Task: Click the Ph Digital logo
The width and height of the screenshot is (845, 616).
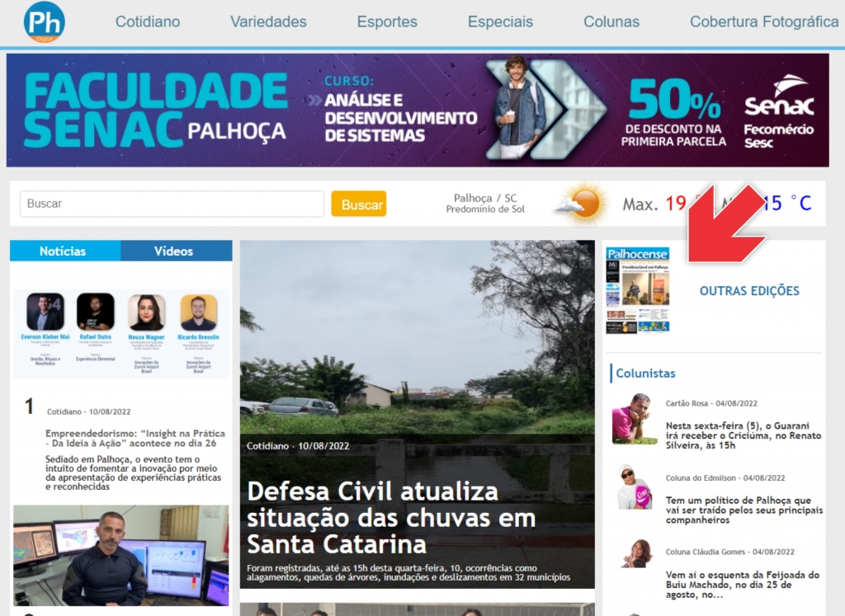Action: click(45, 22)
